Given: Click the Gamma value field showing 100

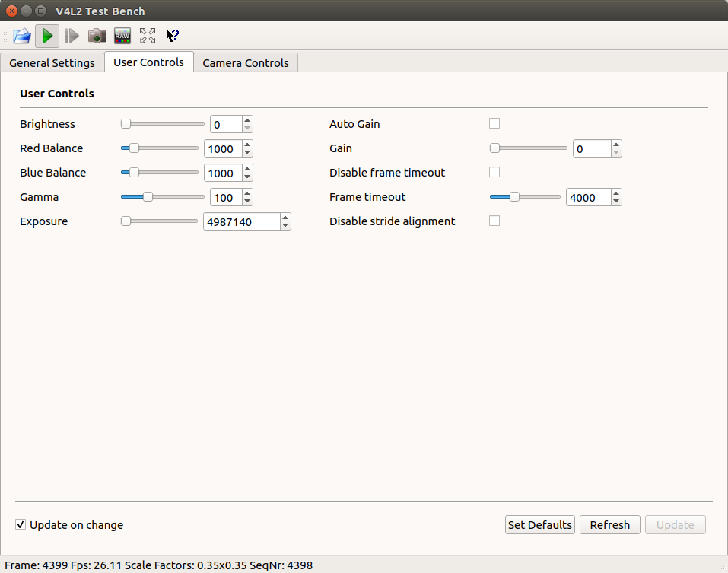Looking at the screenshot, I should point(226,197).
